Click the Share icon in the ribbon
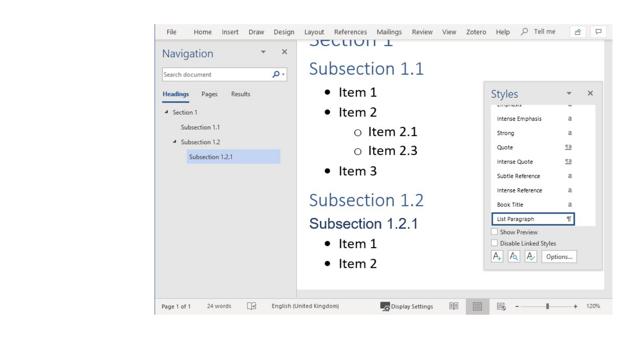This screenshot has width=644, height=362. pos(578,32)
